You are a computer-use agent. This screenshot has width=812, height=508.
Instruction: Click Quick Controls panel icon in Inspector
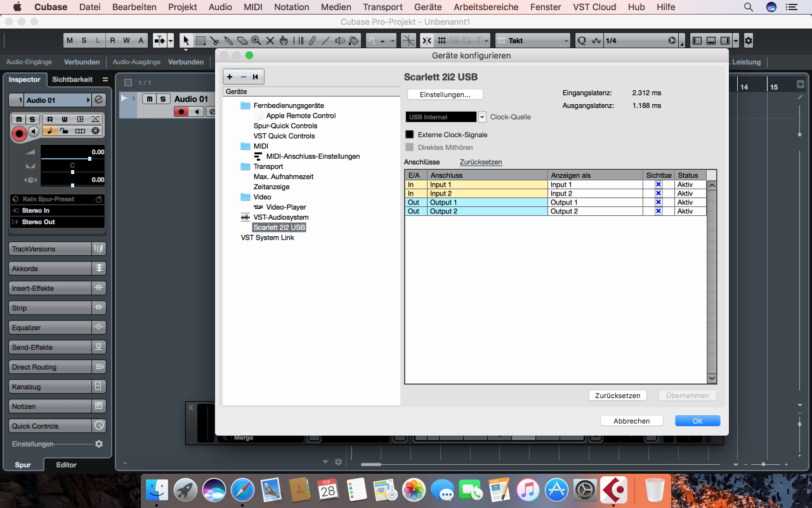click(99, 426)
